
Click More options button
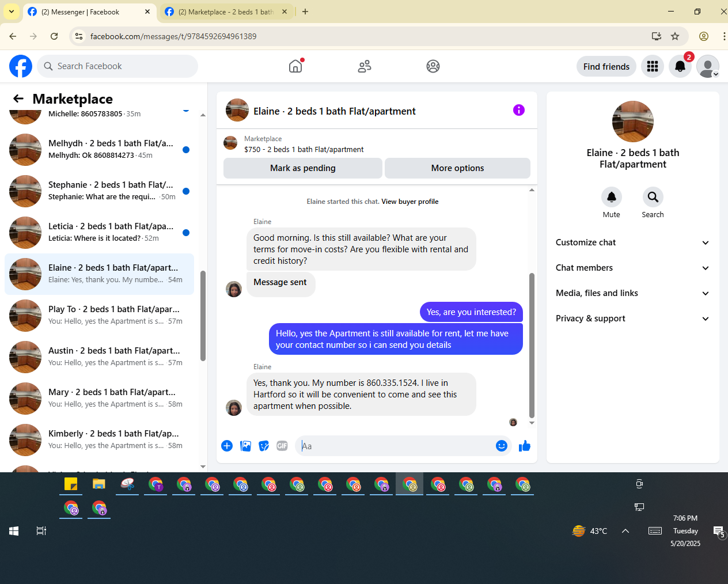pos(457,168)
